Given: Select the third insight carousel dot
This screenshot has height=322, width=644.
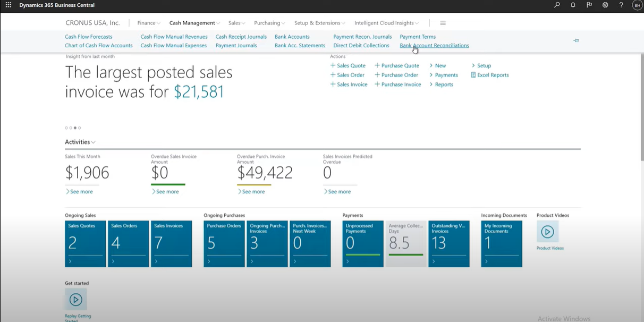Looking at the screenshot, I should pos(75,128).
